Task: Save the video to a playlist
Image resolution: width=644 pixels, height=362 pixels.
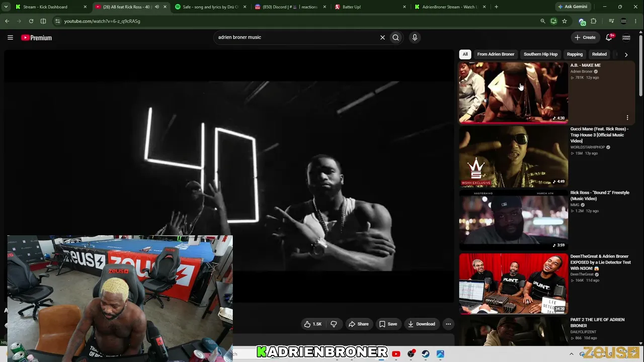Action: (x=388, y=324)
